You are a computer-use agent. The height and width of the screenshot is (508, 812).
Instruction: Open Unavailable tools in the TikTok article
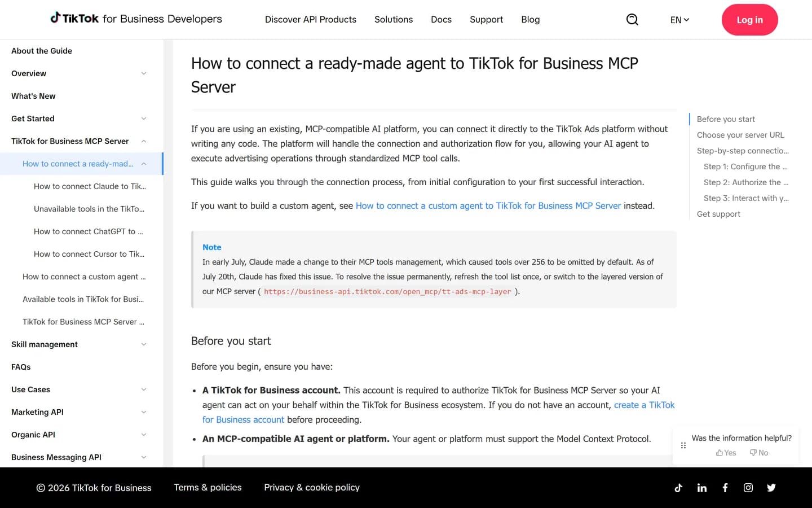point(89,209)
